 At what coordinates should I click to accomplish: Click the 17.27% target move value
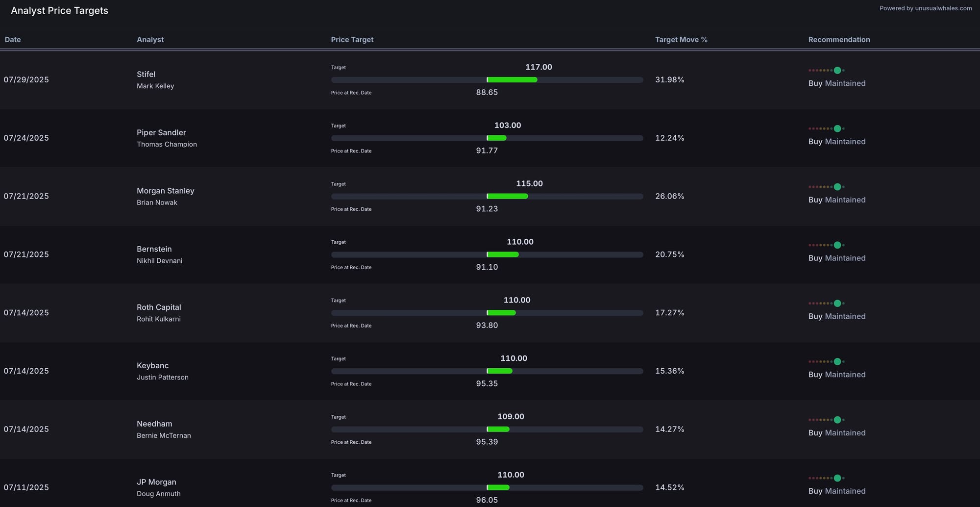[x=670, y=313]
